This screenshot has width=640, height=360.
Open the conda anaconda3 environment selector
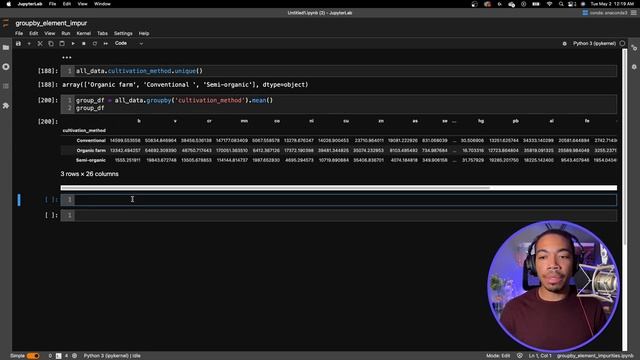(605, 13)
